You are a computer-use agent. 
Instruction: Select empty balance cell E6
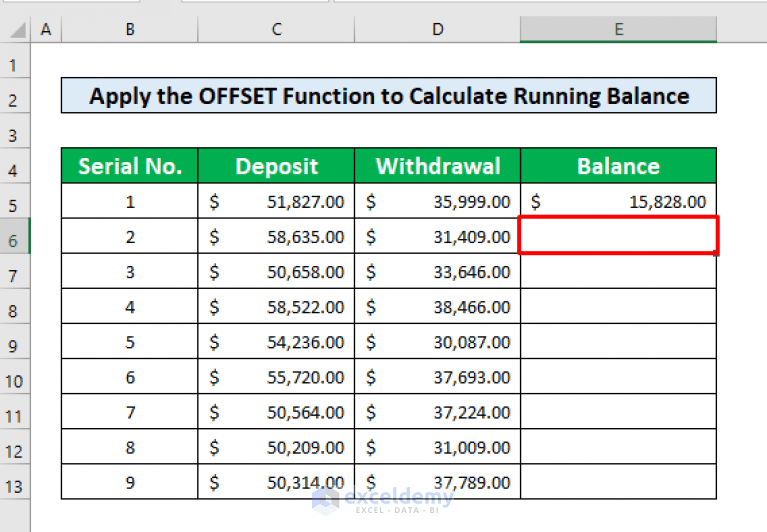[619, 236]
